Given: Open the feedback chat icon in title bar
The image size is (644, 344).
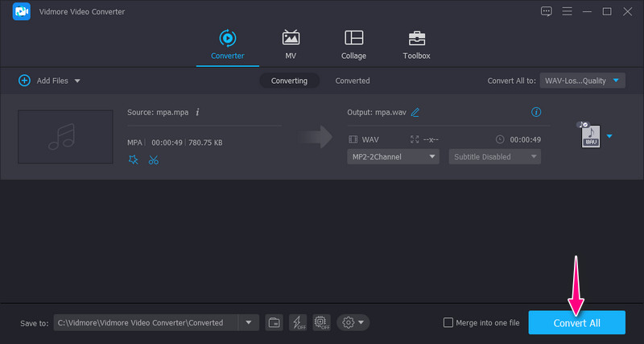Looking at the screenshot, I should (x=547, y=11).
